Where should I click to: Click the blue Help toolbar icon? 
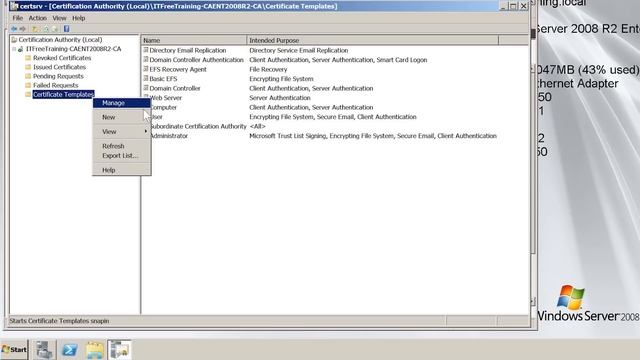coord(67,29)
